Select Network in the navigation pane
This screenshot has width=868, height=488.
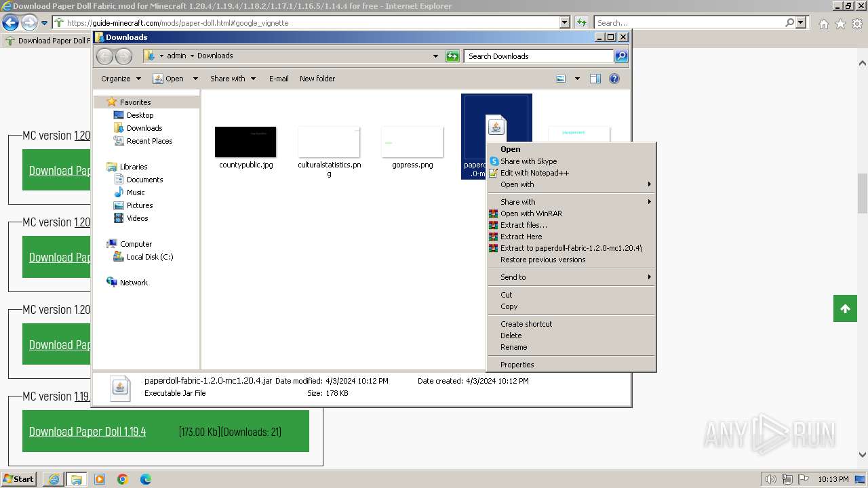pos(134,283)
